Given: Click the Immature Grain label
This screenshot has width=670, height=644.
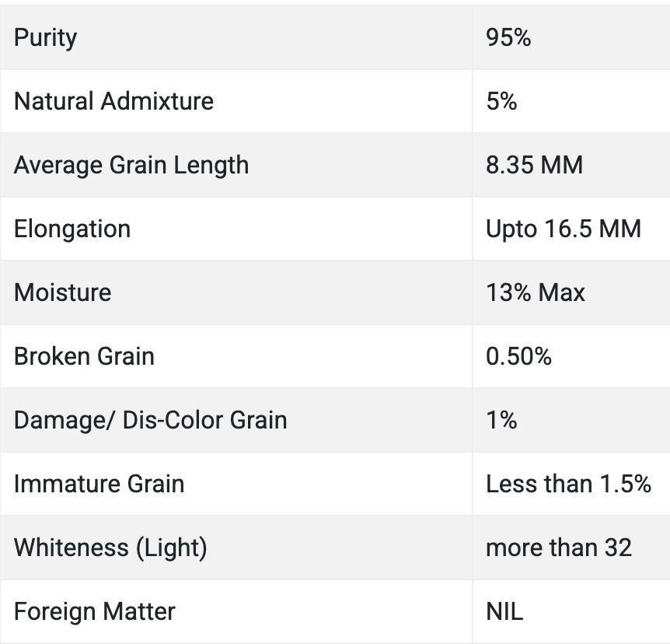Looking at the screenshot, I should 99,484.
